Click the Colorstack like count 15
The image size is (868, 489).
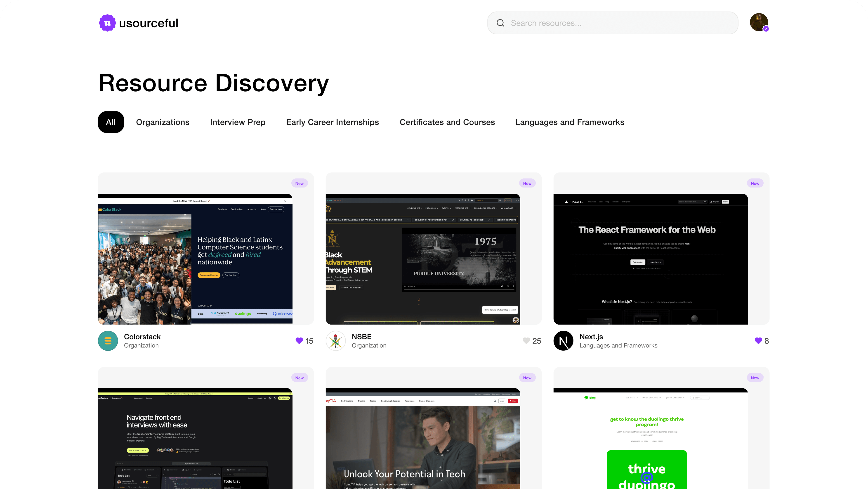point(309,341)
